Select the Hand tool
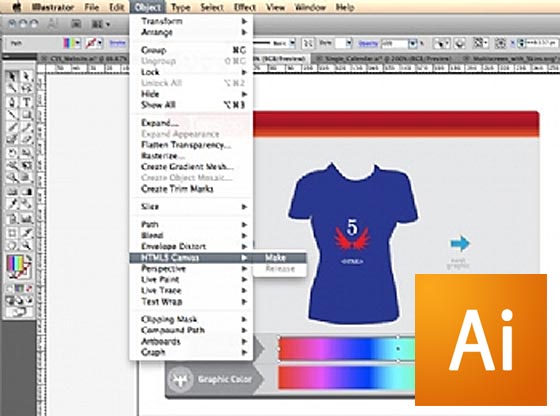560x416 pixels. click(12, 245)
